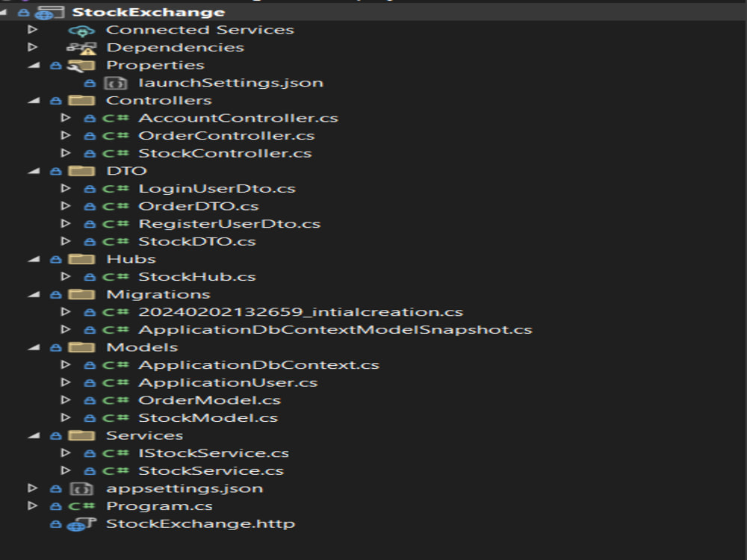Select IStockService.cs file name
747x560 pixels.
pos(214,453)
